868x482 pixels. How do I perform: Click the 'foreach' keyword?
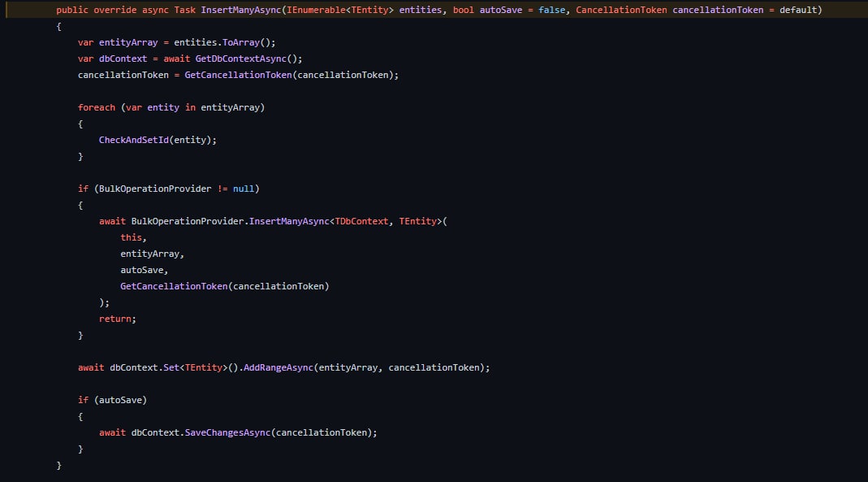[97, 107]
